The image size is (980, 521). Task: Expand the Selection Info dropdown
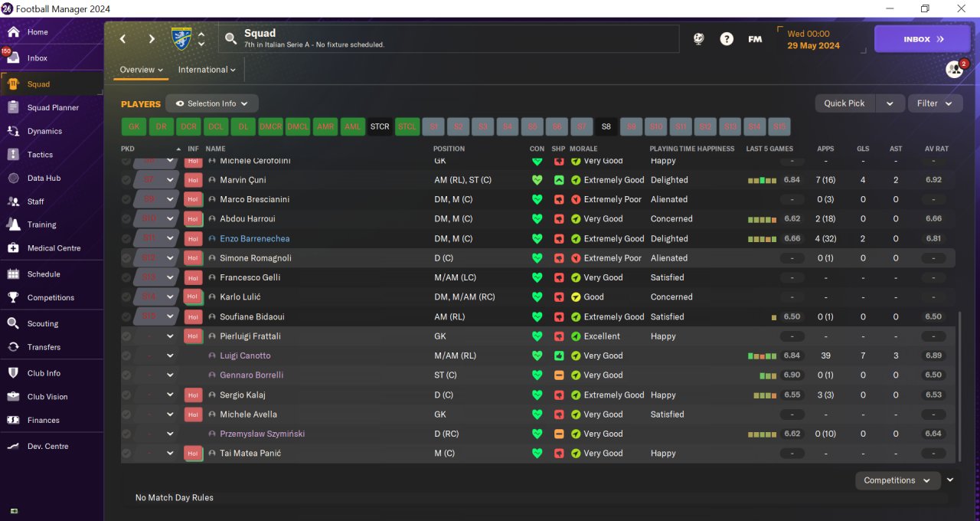(x=212, y=103)
